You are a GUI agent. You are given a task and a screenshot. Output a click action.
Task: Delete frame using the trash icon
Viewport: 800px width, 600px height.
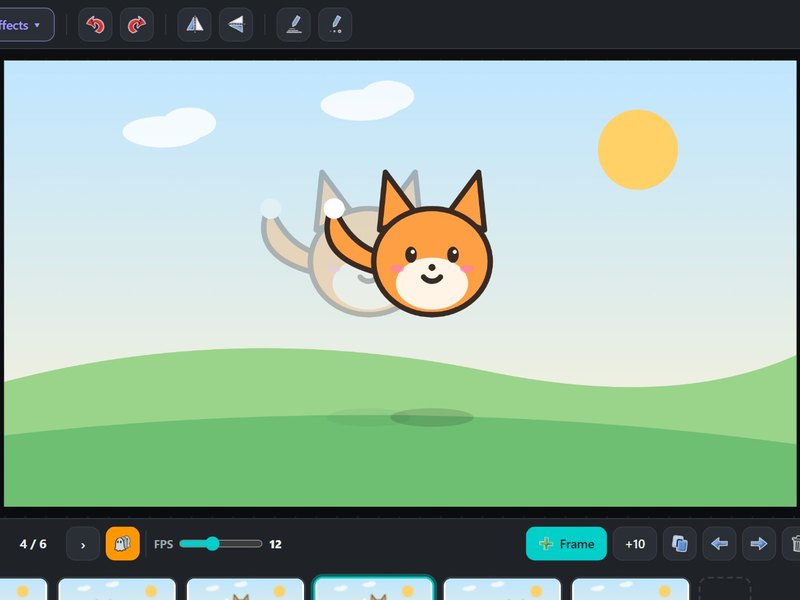click(x=792, y=544)
